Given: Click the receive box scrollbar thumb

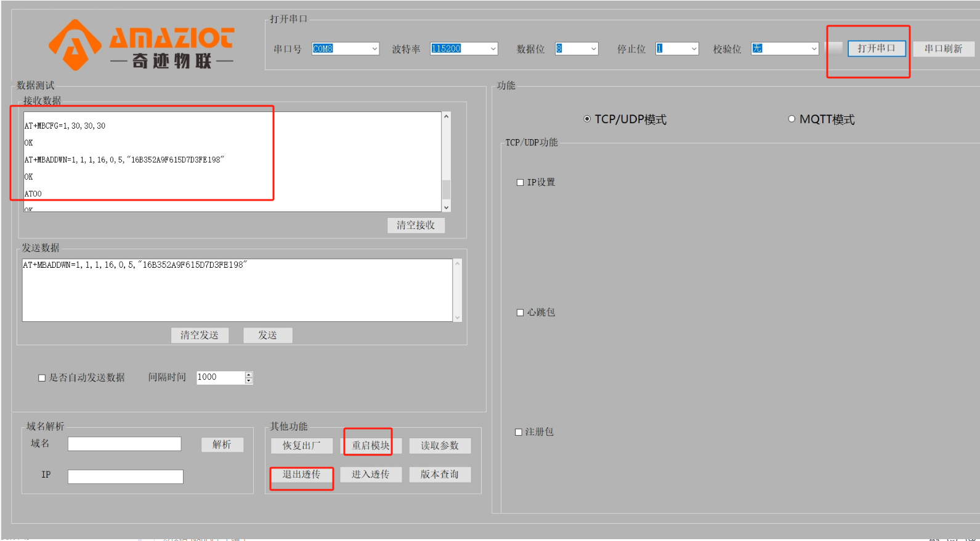Looking at the screenshot, I should tap(447, 190).
